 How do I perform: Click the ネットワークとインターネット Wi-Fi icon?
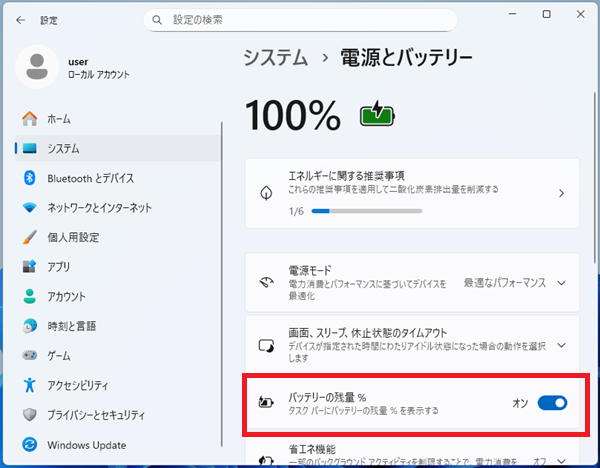pyautogui.click(x=29, y=208)
